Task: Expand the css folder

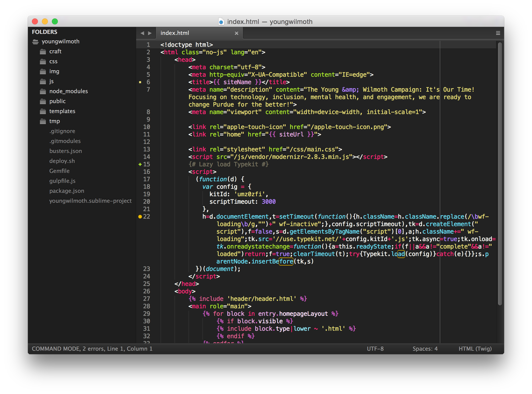Action: click(43, 62)
